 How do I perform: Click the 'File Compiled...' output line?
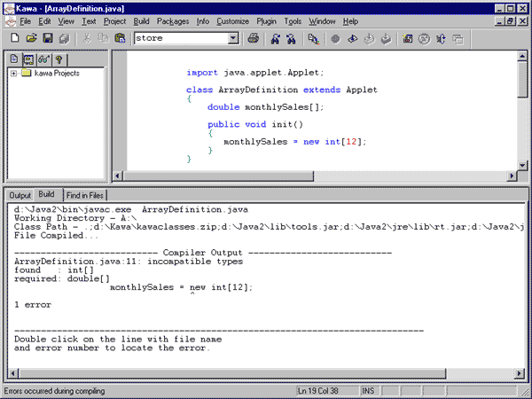57,236
